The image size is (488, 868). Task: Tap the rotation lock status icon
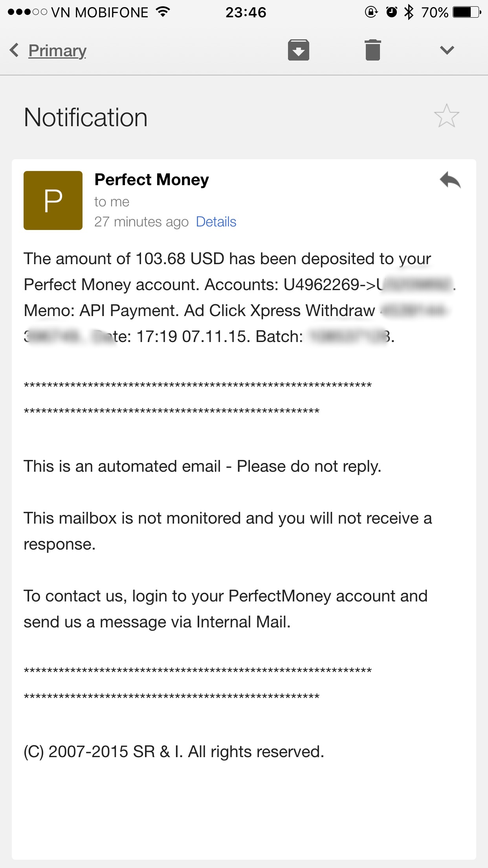click(x=371, y=12)
